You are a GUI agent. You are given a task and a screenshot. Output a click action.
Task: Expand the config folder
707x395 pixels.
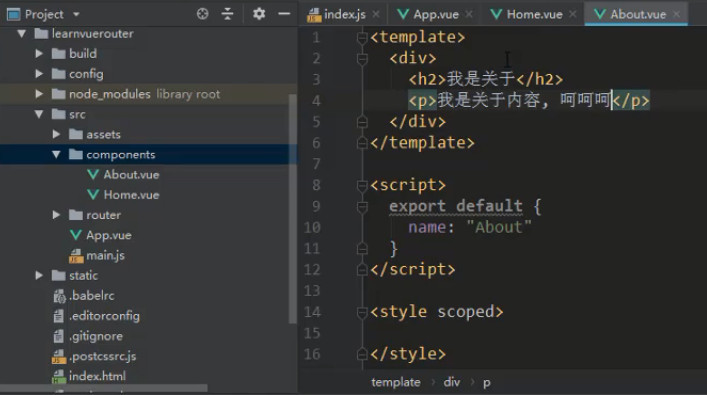pos(39,73)
